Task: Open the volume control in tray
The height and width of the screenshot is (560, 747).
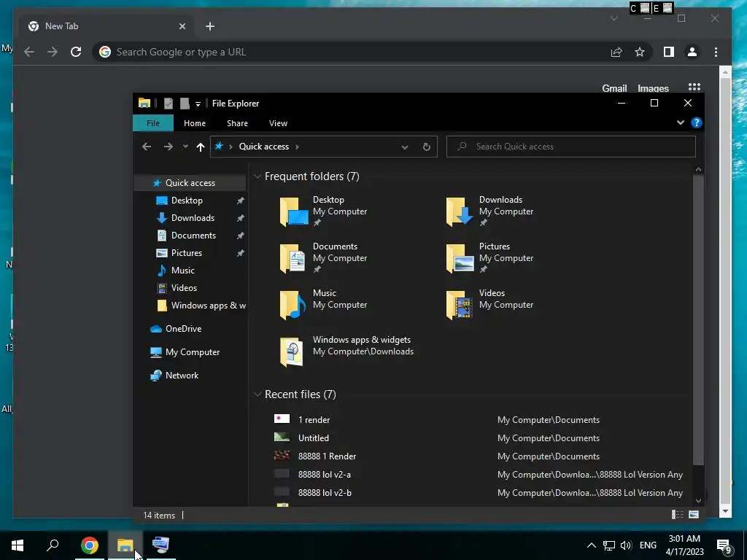Action: click(626, 545)
